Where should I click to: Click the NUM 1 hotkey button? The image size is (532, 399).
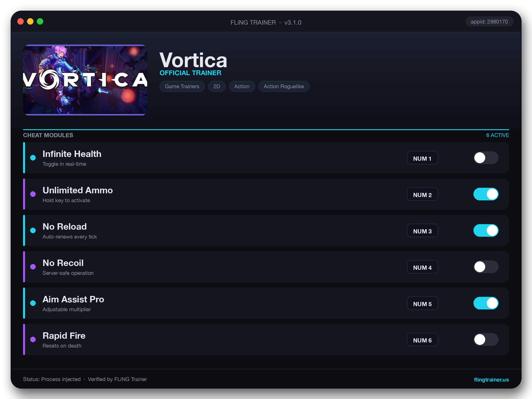point(422,158)
